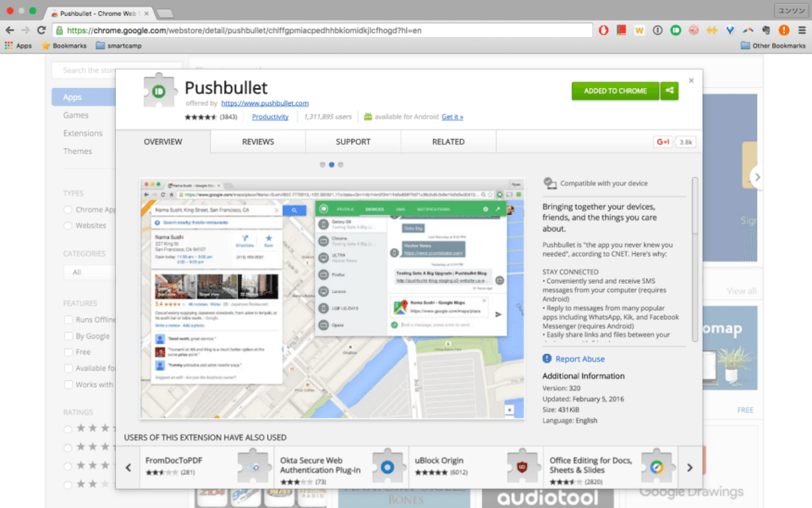Choose Extensions in the store sidebar

(83, 133)
